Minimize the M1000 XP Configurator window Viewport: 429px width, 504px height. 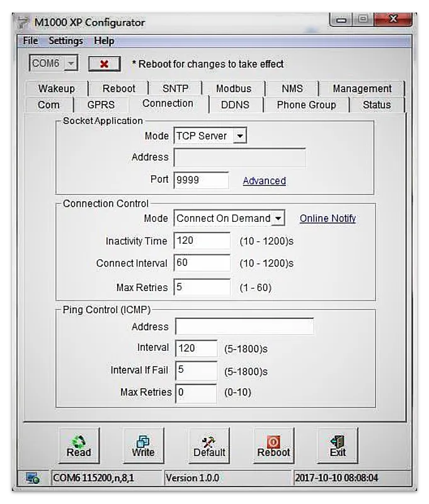pos(341,20)
